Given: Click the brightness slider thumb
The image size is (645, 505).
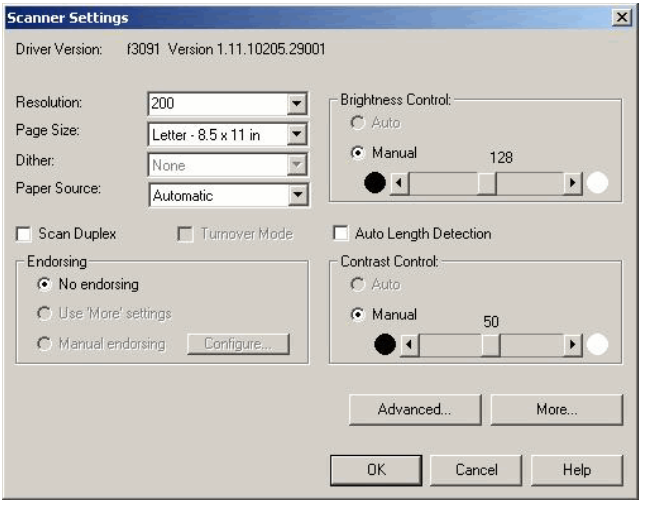Looking at the screenshot, I should [486, 183].
